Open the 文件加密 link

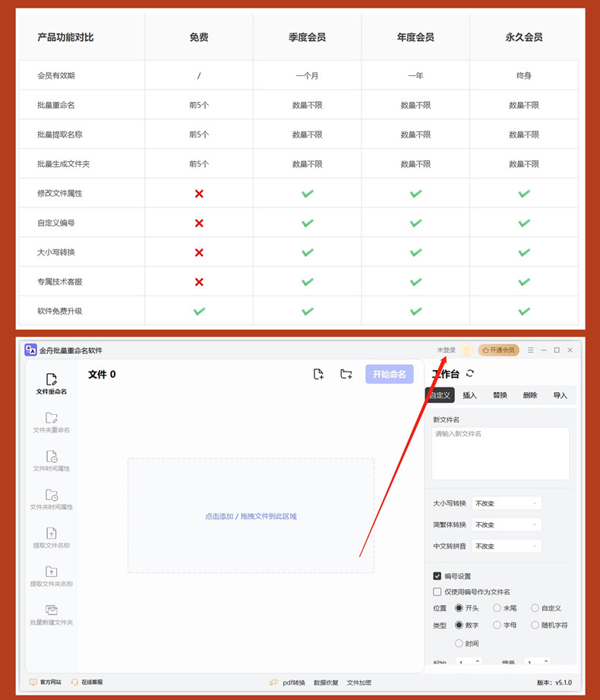click(359, 683)
